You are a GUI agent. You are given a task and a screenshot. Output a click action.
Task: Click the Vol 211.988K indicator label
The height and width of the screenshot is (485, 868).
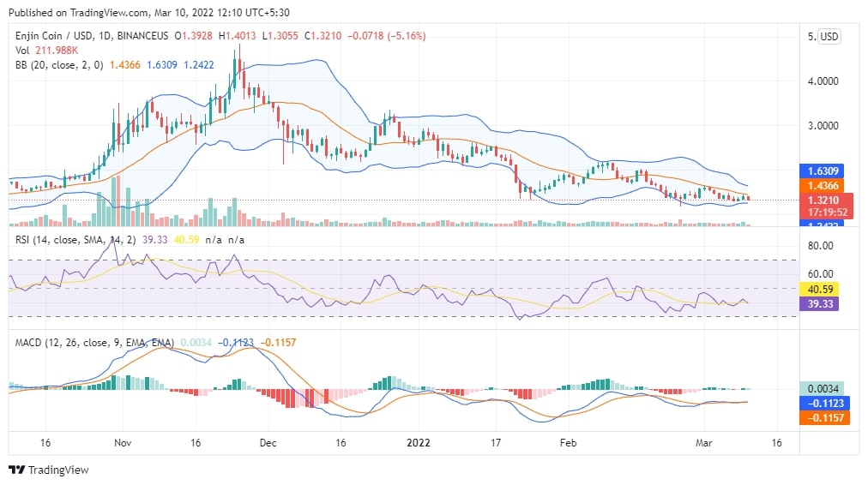point(46,51)
